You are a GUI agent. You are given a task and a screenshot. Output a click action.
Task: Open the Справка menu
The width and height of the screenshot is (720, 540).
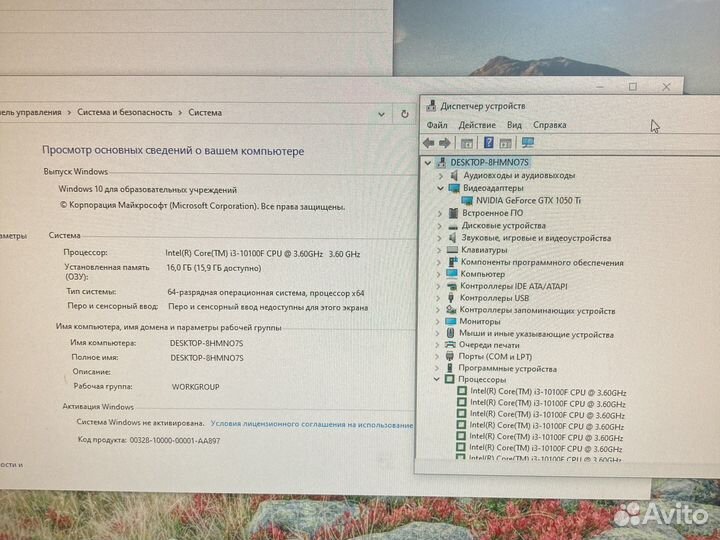pos(550,125)
